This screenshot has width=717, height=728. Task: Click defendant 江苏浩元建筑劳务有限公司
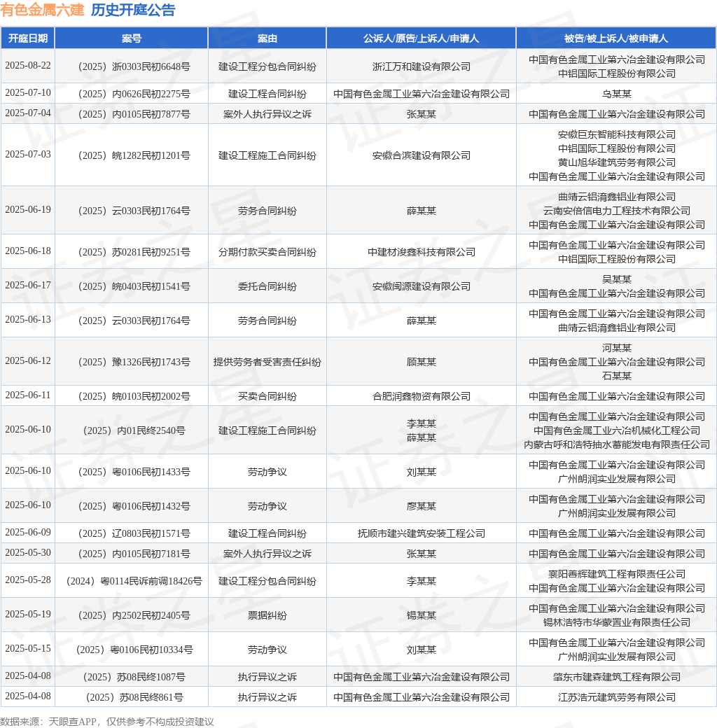coord(616,698)
